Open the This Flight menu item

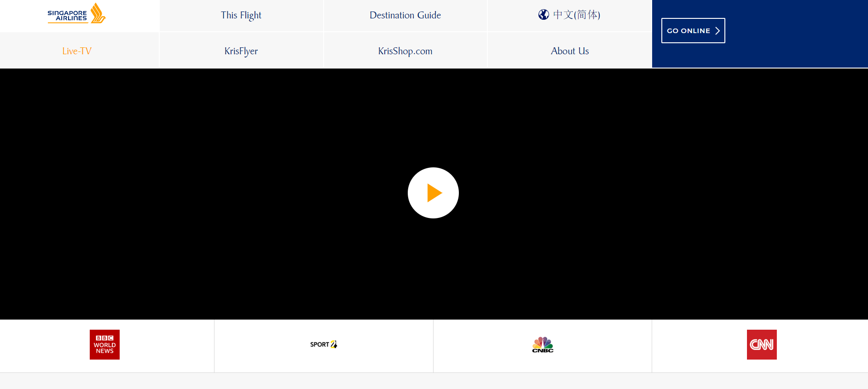pyautogui.click(x=241, y=15)
